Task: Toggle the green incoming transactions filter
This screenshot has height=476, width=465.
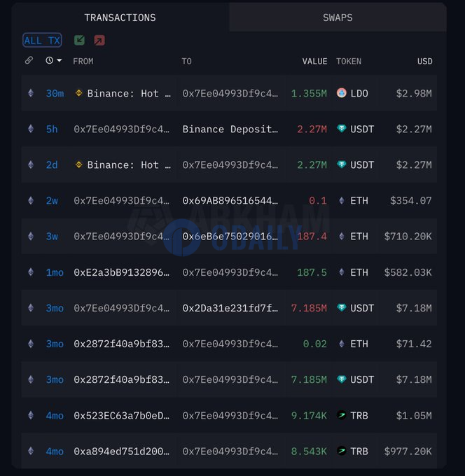Action: coord(79,40)
